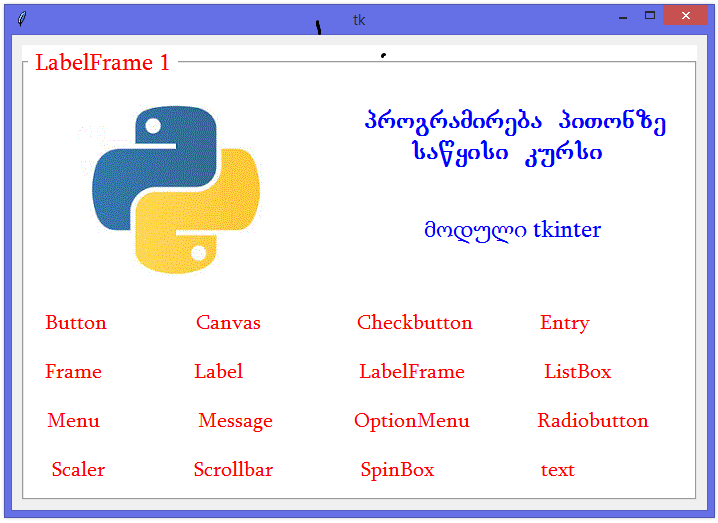Screen dimensions: 718x523
Task: Select the Scrollbar label
Action: pyautogui.click(x=233, y=469)
